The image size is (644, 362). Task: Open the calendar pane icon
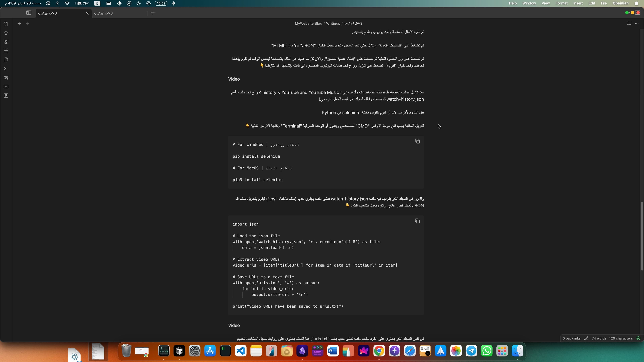click(6, 51)
